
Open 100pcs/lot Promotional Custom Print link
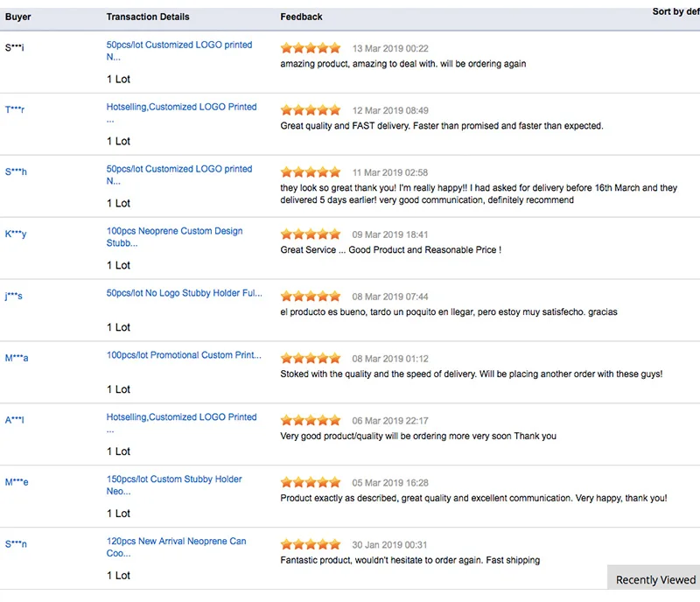(184, 355)
